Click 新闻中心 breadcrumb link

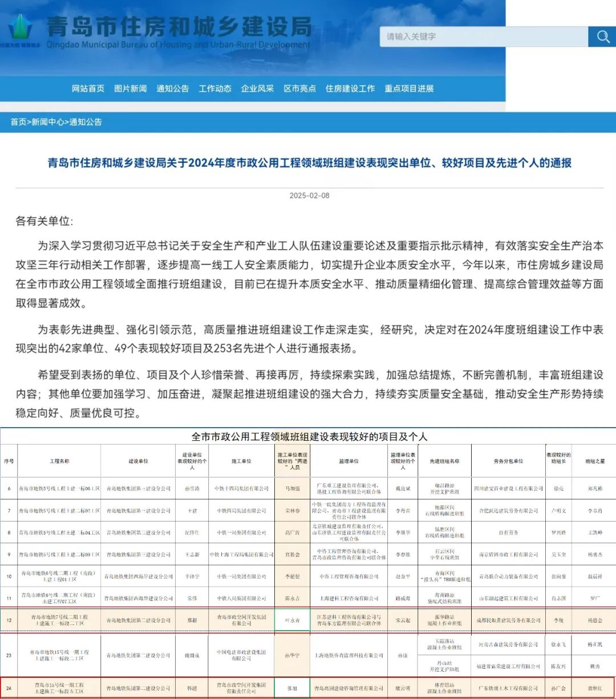48,122
